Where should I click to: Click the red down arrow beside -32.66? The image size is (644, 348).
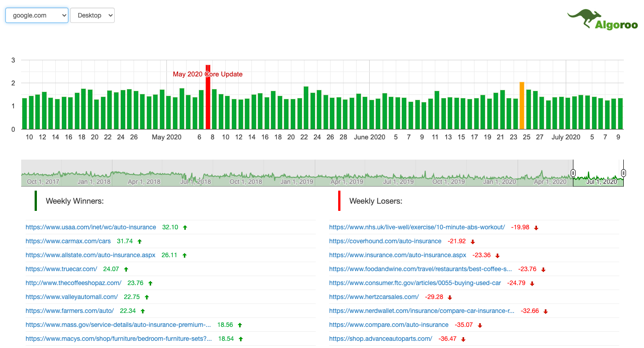click(546, 312)
